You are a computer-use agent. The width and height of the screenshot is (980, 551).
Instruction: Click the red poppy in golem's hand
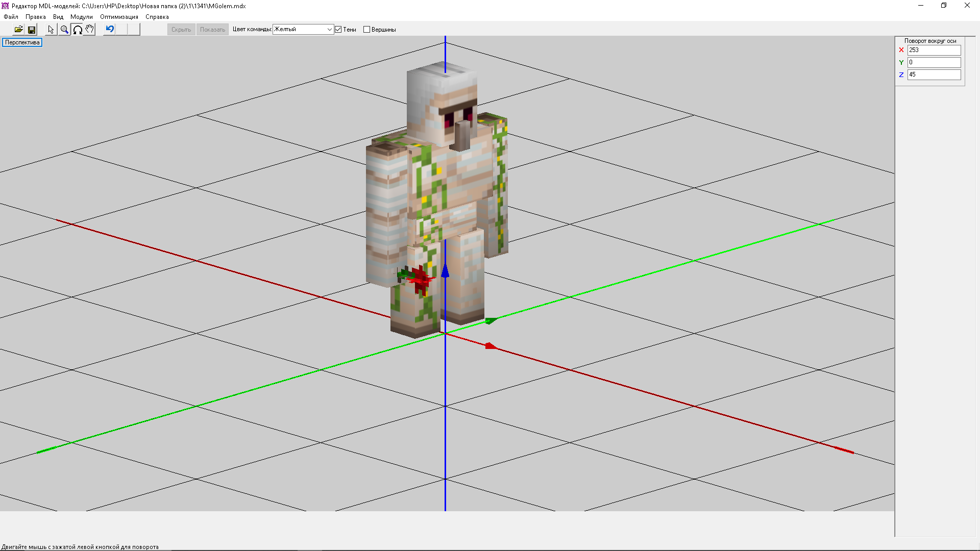(x=420, y=280)
